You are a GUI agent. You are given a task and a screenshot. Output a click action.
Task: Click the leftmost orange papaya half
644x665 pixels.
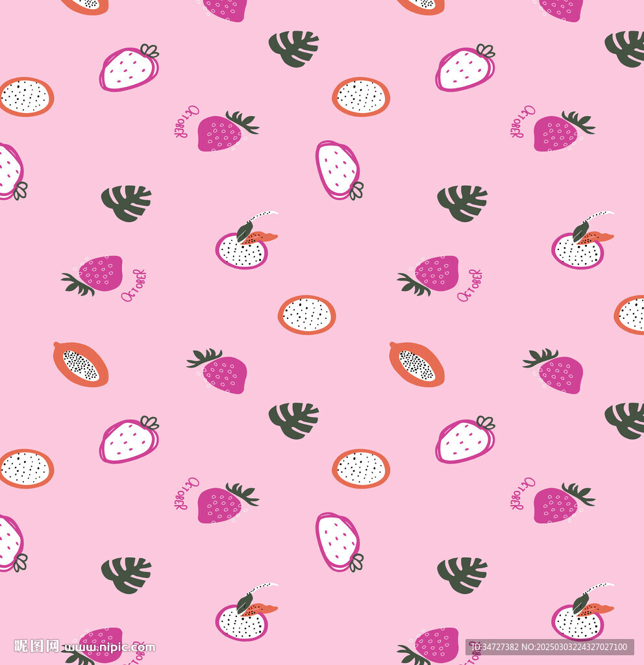(x=80, y=364)
